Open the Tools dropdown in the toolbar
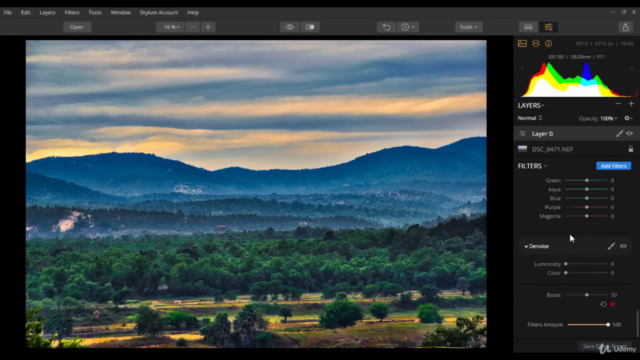Viewport: 640px width, 360px height. [468, 27]
